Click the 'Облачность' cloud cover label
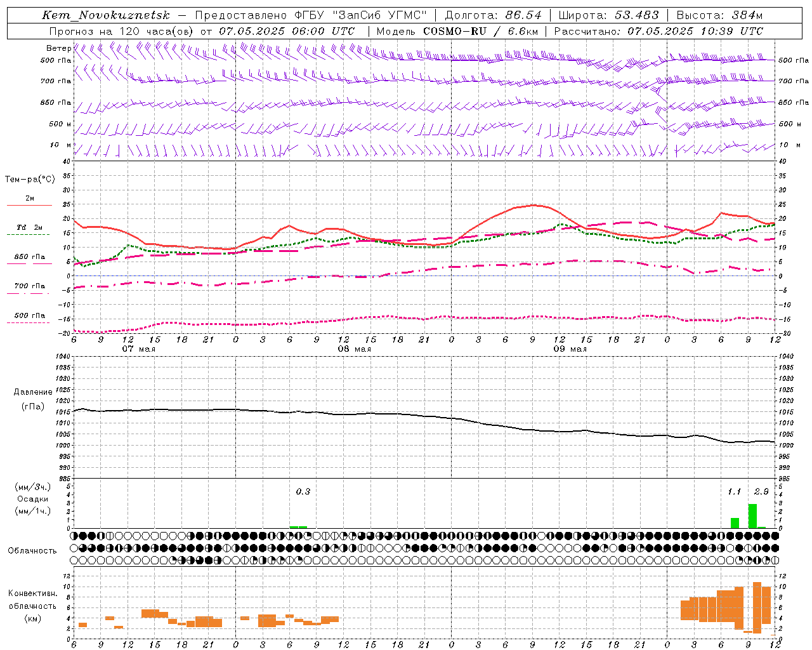Screen dimensions: 812x650 click(32, 551)
